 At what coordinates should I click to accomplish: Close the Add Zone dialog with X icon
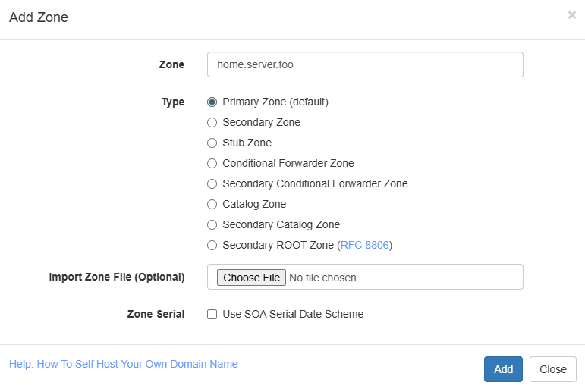[x=571, y=14]
